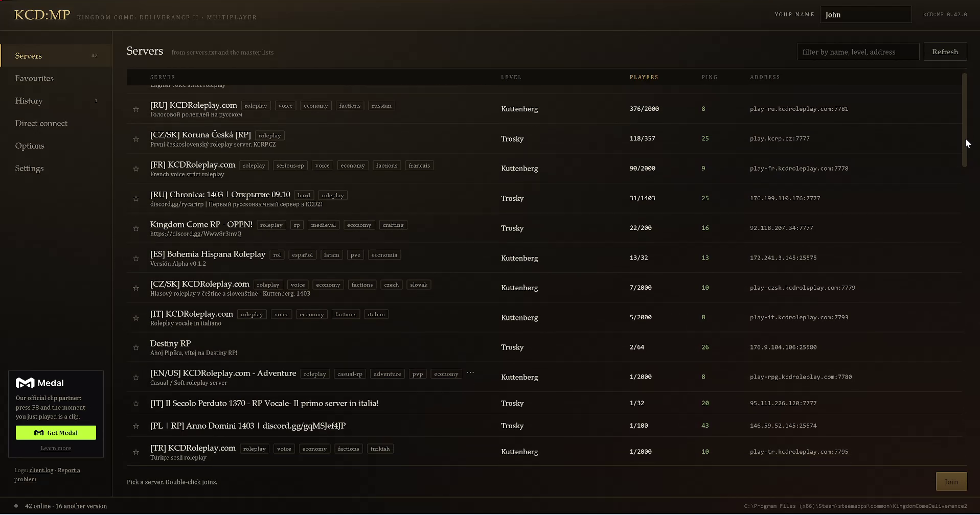Click the ADDRESS column header
The width and height of the screenshot is (980, 515).
click(x=765, y=77)
